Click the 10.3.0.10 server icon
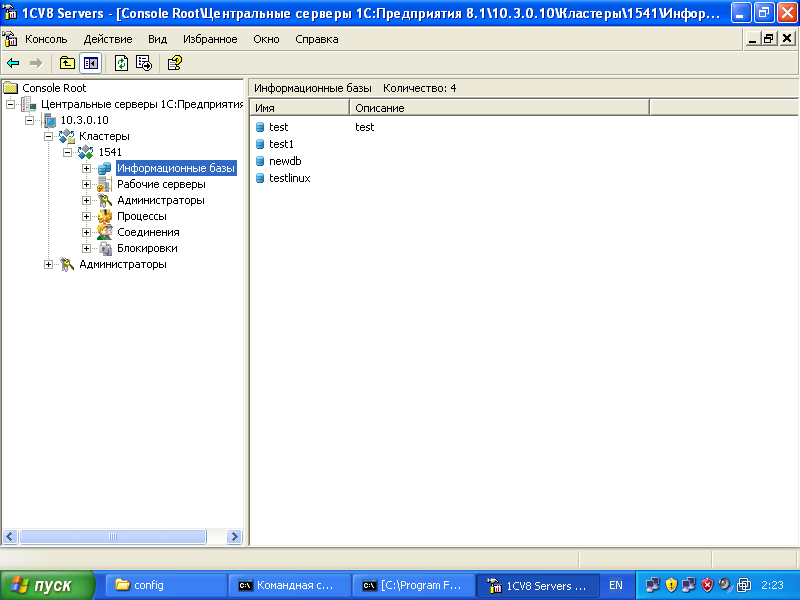Image resolution: width=800 pixels, height=600 pixels. pyautogui.click(x=49, y=120)
